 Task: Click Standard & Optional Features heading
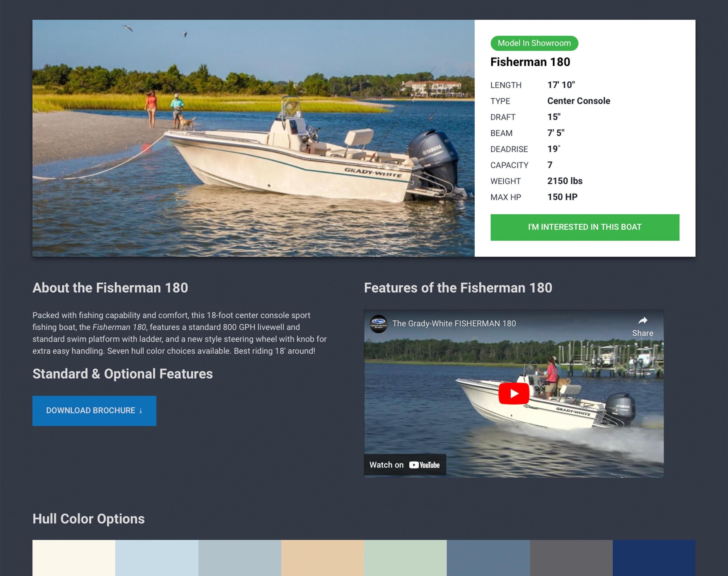click(x=123, y=374)
